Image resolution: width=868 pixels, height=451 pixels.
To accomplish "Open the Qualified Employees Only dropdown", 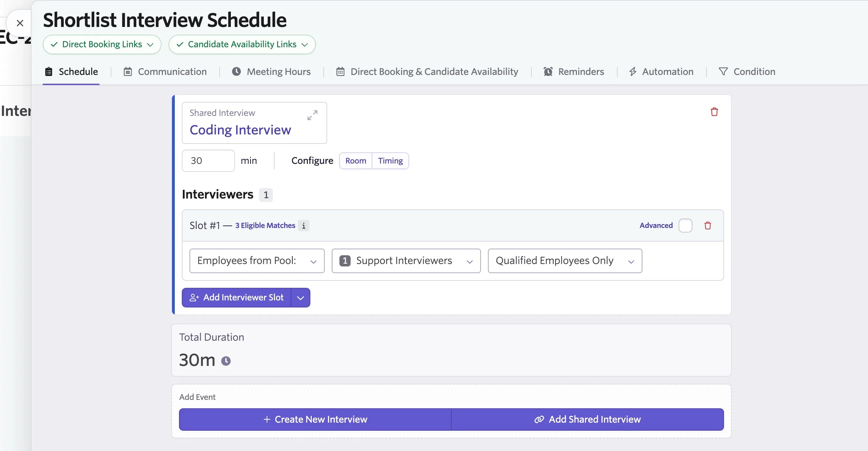I will coord(565,261).
